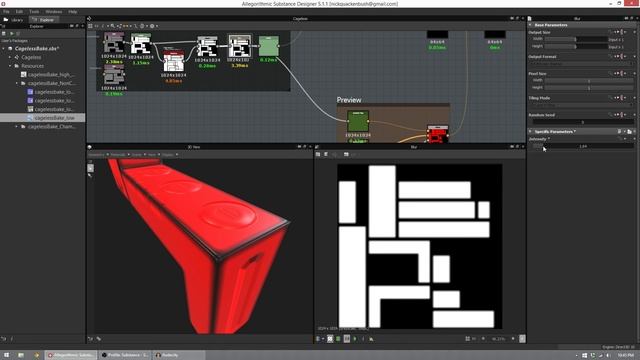Select the red-header node in graph
640x360 pixels.
[x=173, y=62]
